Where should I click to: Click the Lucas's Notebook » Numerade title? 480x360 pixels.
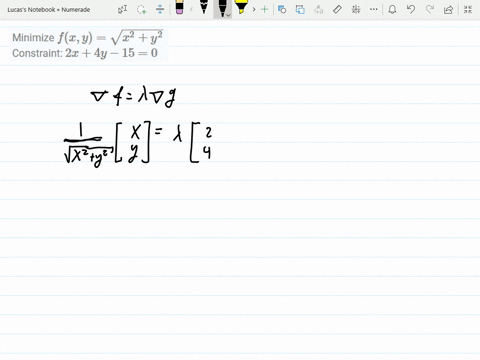pyautogui.click(x=49, y=10)
